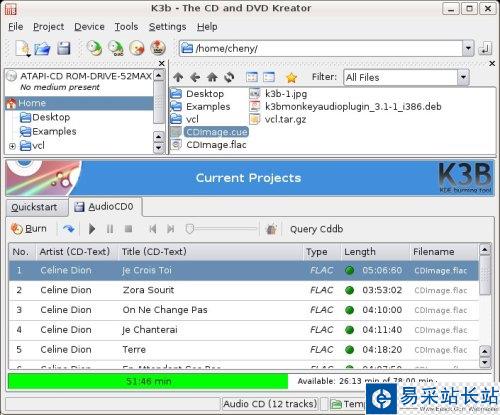The height and width of the screenshot is (415, 500).
Task: Click the go-to-location icon beside path box
Action: [485, 49]
